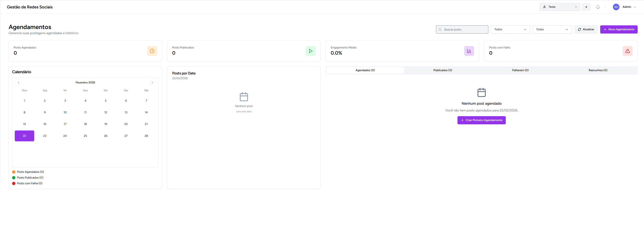This screenshot has width=644, height=227.
Task: Open the Todas filter dropdown
Action: pos(552,29)
